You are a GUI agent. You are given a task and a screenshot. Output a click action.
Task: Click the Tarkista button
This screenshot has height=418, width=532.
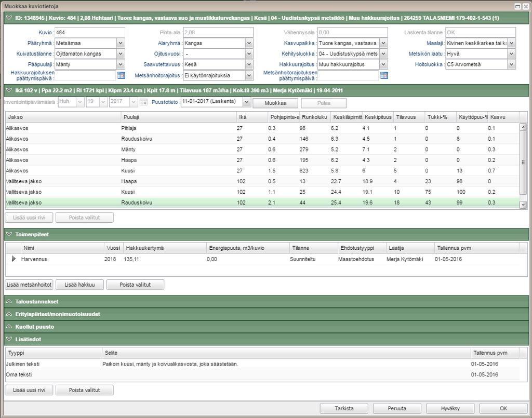344,408
